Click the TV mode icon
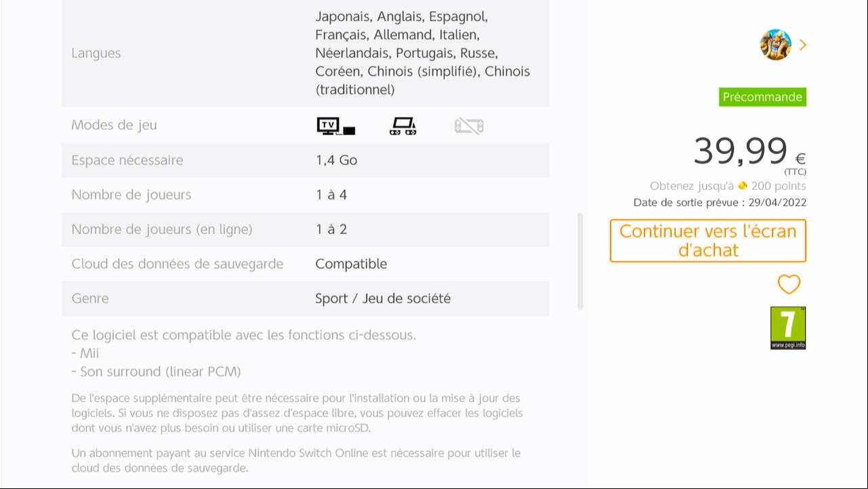The height and width of the screenshot is (489, 868). (x=336, y=125)
